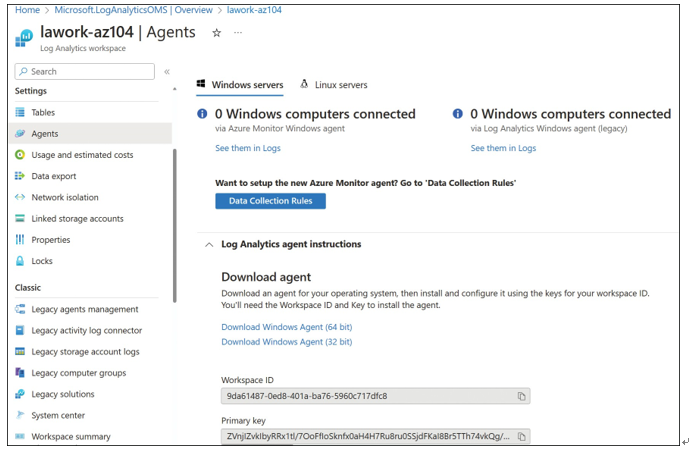Click the System center icon

[x=20, y=415]
